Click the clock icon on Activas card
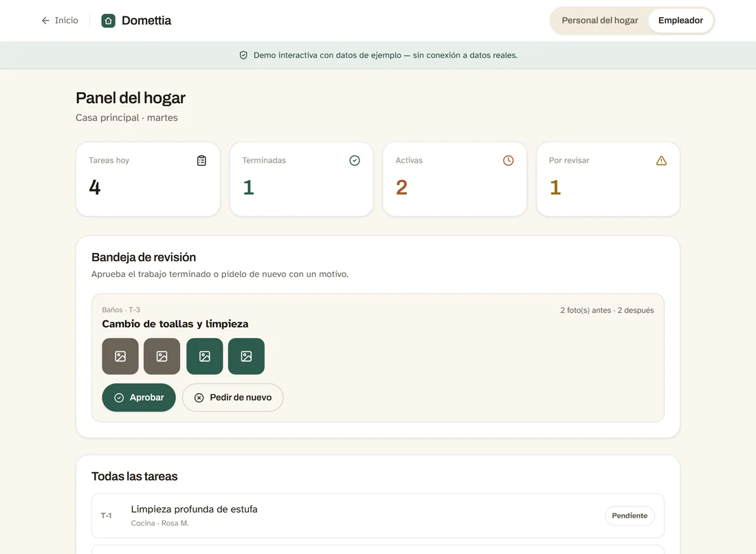 [x=508, y=161]
